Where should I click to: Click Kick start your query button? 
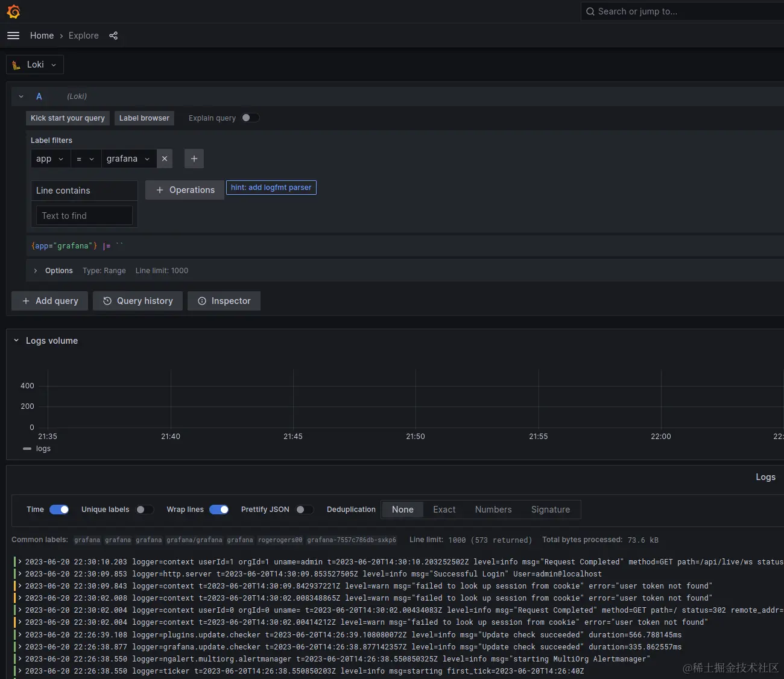[68, 118]
